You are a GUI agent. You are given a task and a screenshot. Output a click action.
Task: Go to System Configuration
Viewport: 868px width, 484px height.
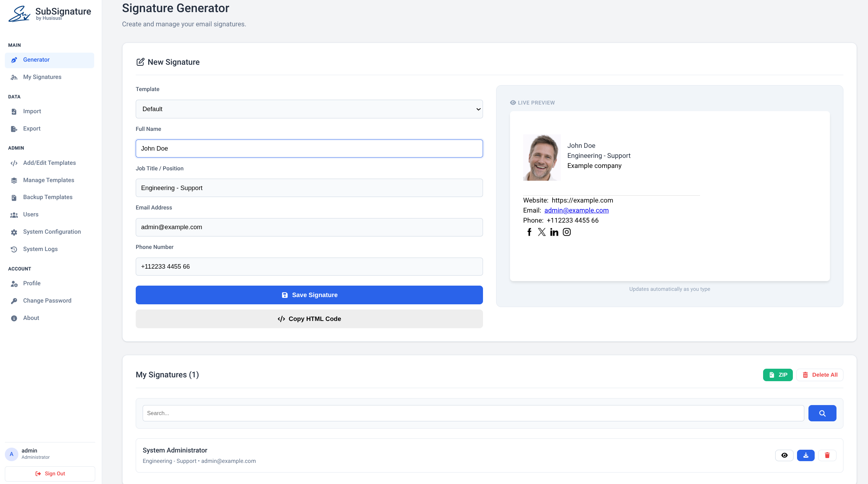(x=52, y=231)
